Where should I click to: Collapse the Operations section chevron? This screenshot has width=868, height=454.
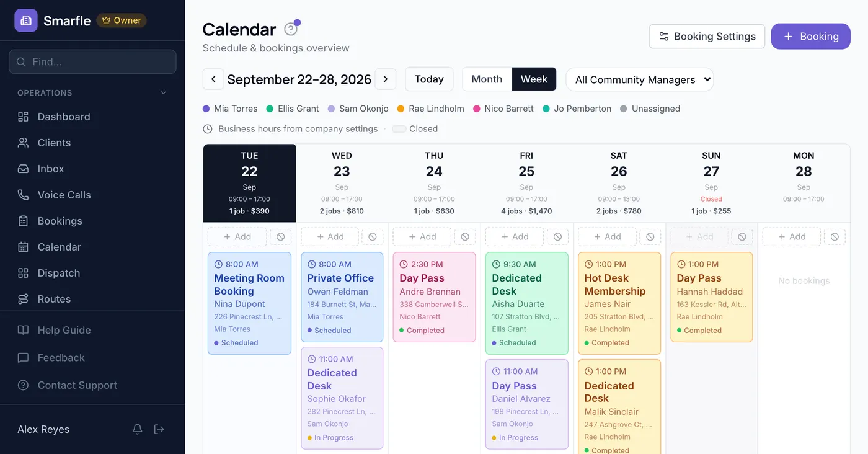click(164, 93)
